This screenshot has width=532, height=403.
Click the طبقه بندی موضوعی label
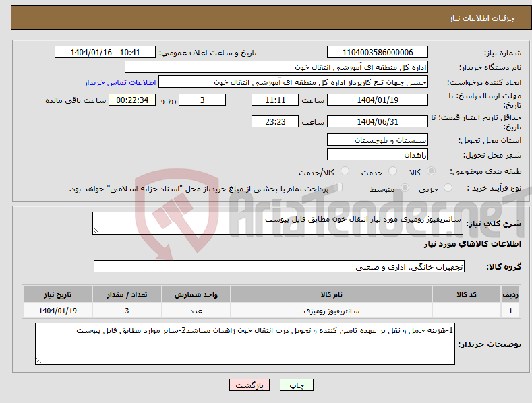[485, 171]
